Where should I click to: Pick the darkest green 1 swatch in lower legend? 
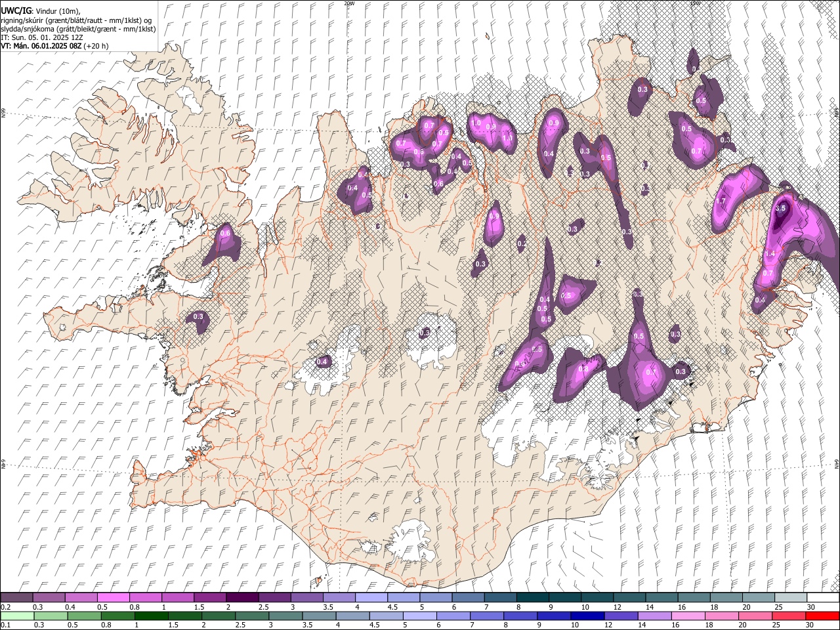coord(151,616)
